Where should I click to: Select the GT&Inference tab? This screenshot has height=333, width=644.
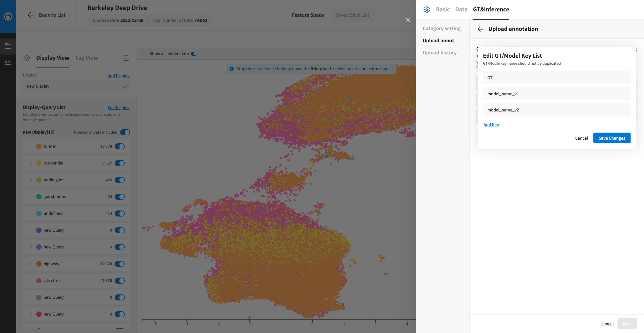point(491,10)
